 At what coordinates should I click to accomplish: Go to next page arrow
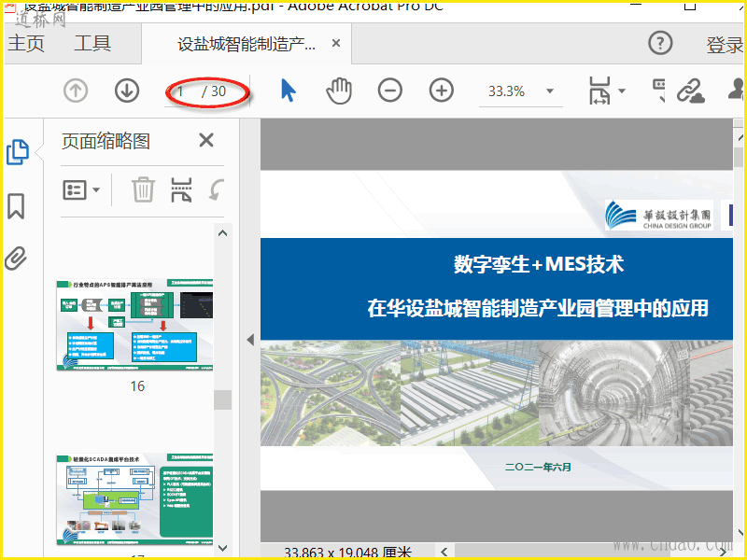(127, 91)
